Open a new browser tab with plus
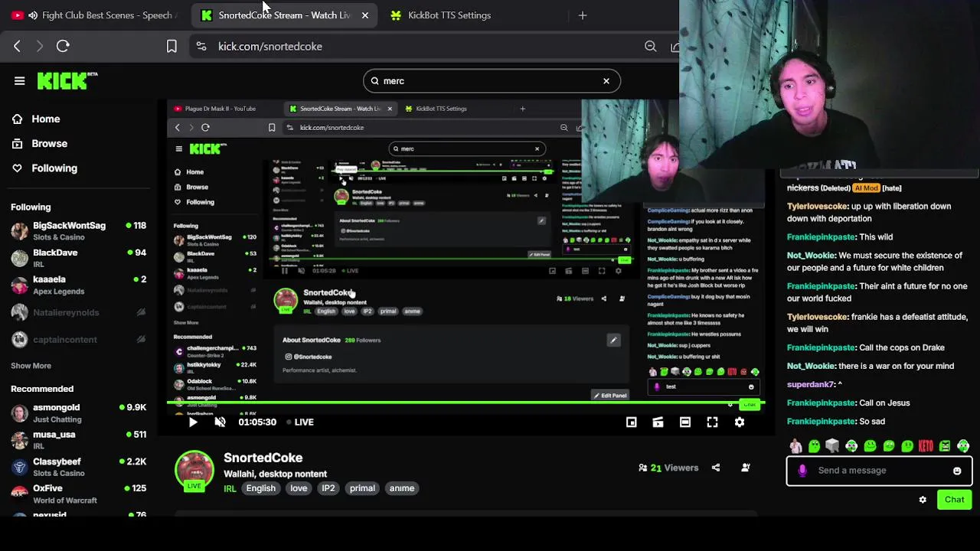The width and height of the screenshot is (980, 551). (x=583, y=15)
